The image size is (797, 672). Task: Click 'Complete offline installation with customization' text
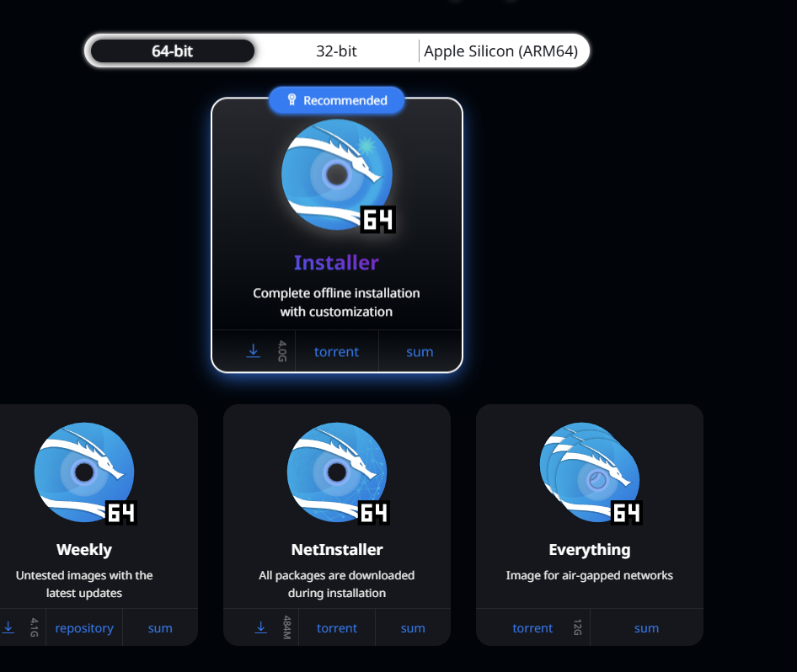pos(336,302)
